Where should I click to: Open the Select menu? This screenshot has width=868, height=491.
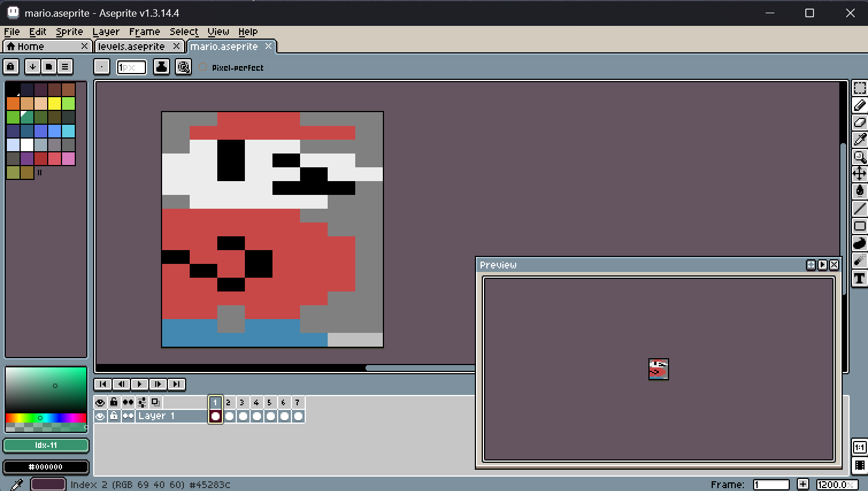coord(184,32)
